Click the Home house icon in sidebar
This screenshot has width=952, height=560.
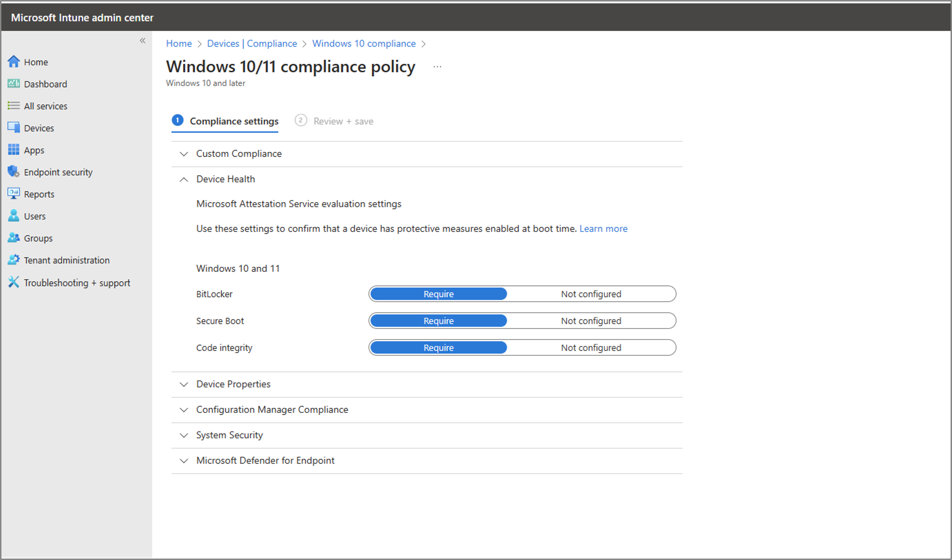click(x=14, y=62)
